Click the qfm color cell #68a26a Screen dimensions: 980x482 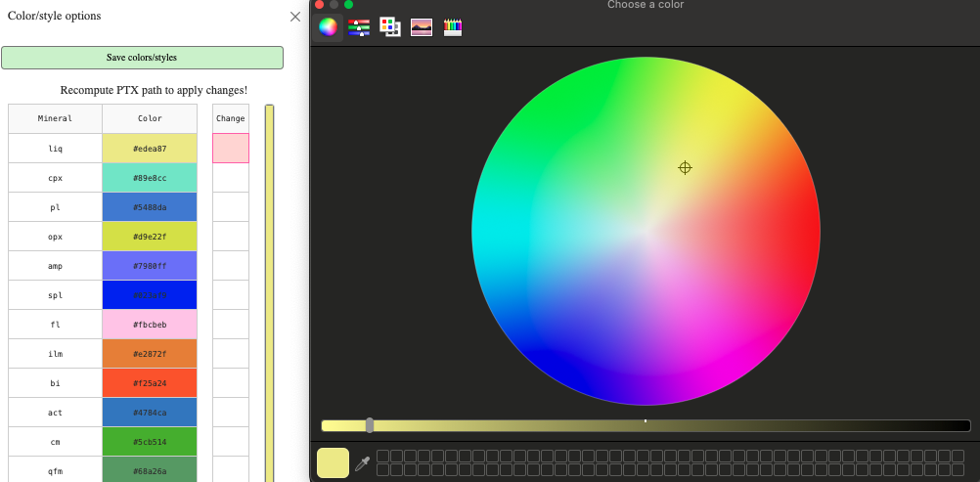150,469
